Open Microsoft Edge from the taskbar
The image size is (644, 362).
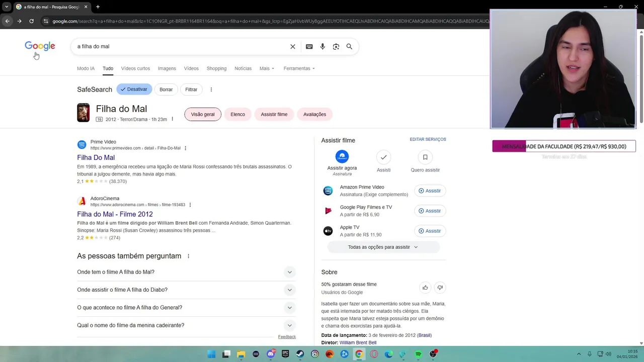point(388,354)
